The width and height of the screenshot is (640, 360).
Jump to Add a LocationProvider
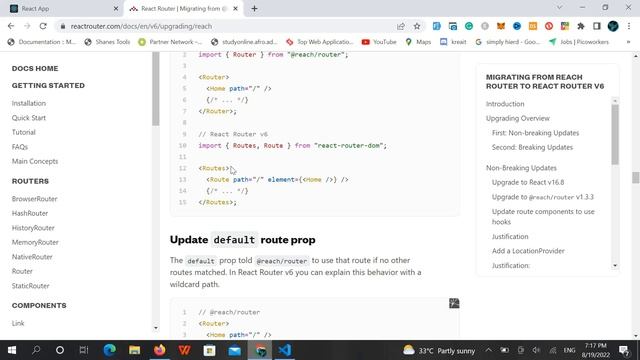[528, 251]
